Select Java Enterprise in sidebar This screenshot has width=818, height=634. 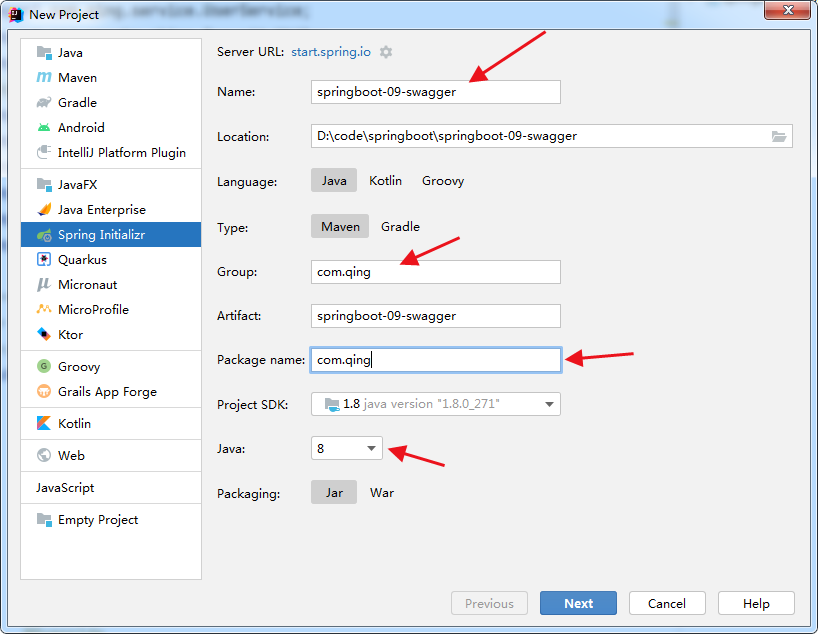(x=111, y=209)
